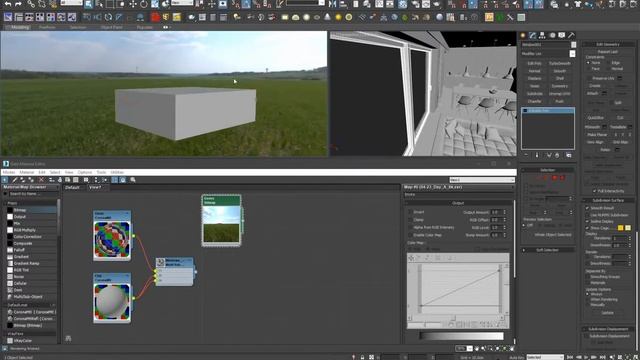Screen dimensions: 640x360
Task: Select the Select and Link tool
Action: [31, 4]
